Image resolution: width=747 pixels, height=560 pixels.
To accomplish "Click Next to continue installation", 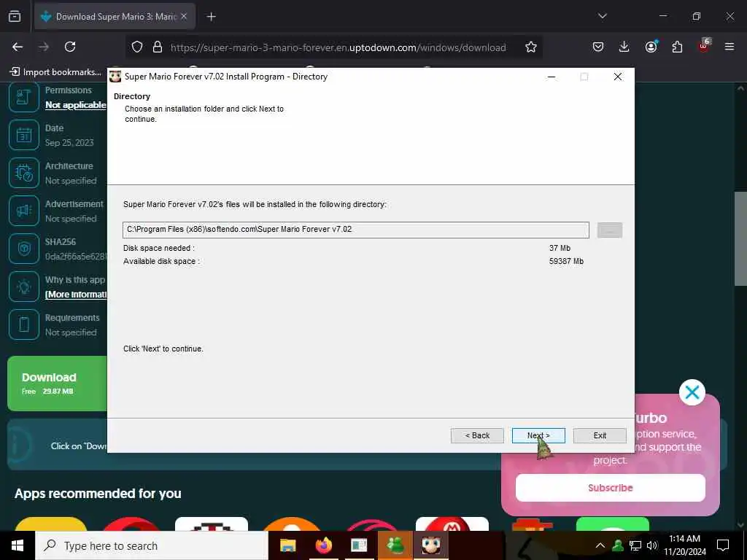I will tap(538, 435).
